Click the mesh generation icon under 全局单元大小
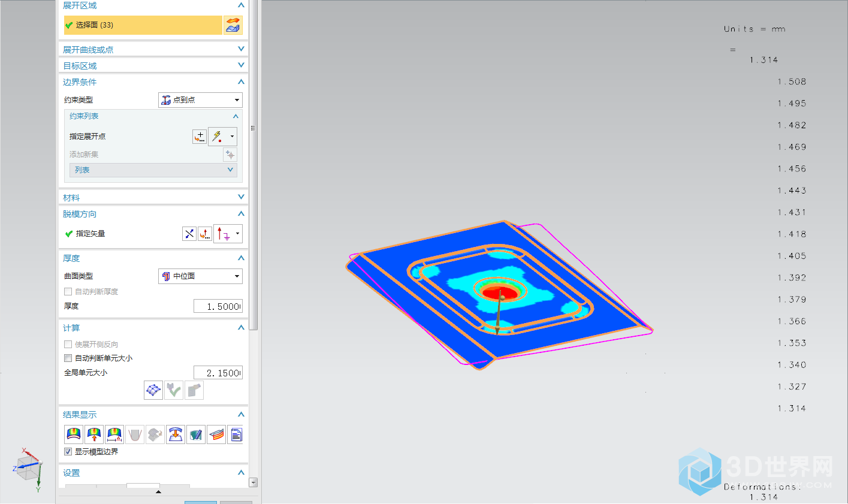Screen dimensions: 848x504 (x=153, y=390)
